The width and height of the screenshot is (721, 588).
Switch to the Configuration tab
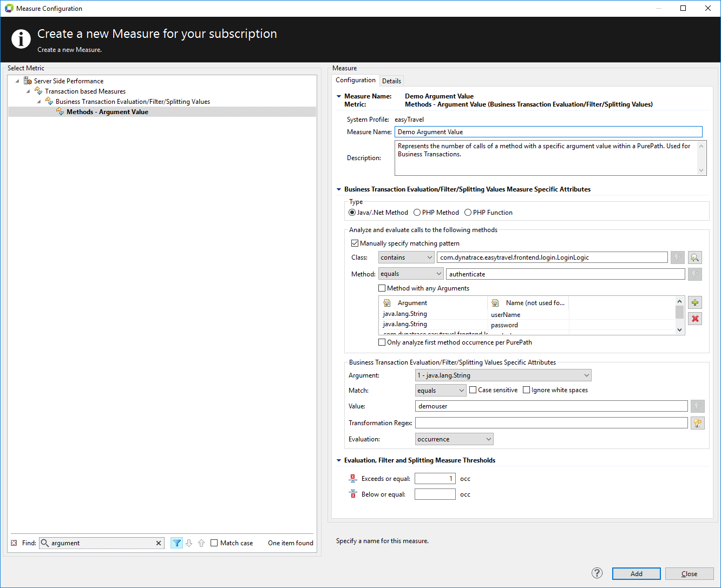356,80
